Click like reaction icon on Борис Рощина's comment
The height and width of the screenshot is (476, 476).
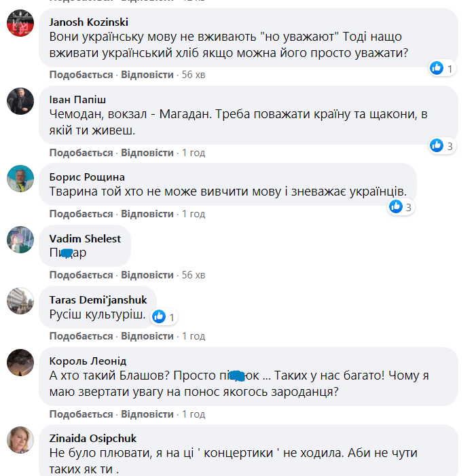(396, 207)
